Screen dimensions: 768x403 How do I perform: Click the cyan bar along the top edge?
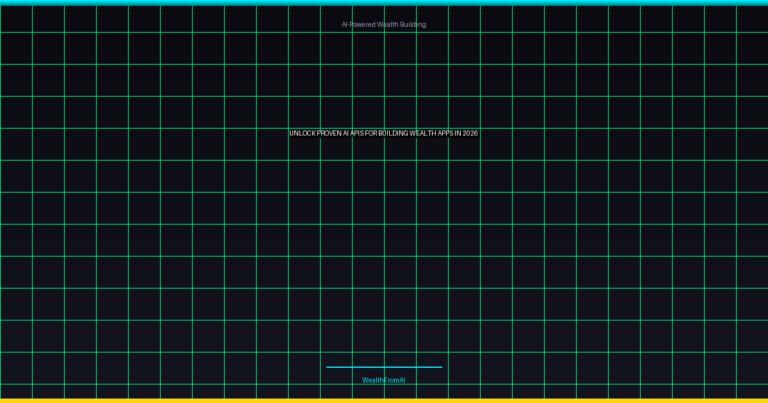coord(384,2)
